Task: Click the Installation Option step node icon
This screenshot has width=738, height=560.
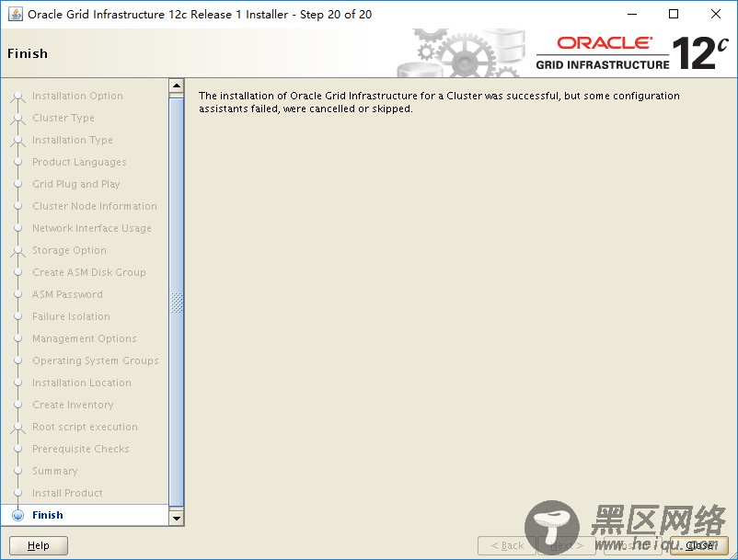Action: [x=17, y=97]
